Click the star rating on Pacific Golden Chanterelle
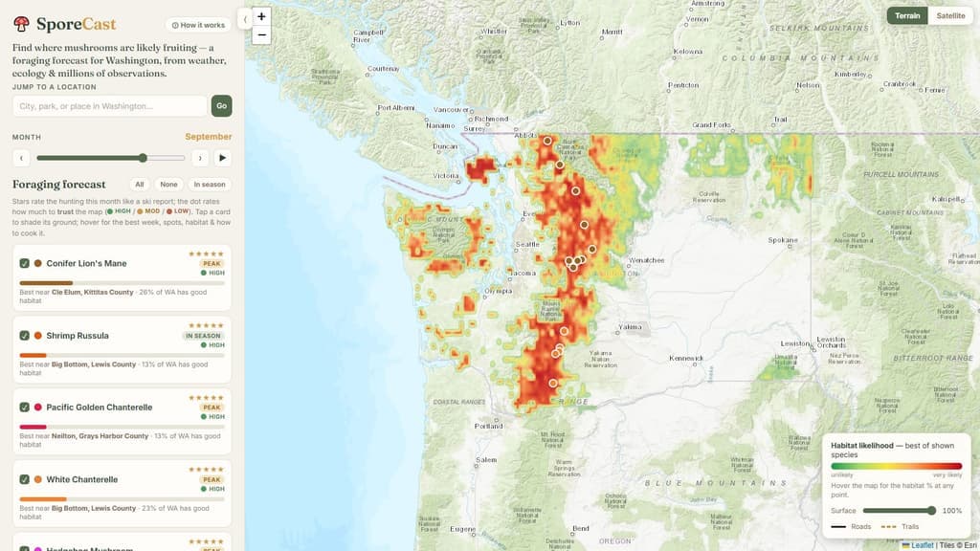Viewport: 980px width, 551px height. click(207, 397)
